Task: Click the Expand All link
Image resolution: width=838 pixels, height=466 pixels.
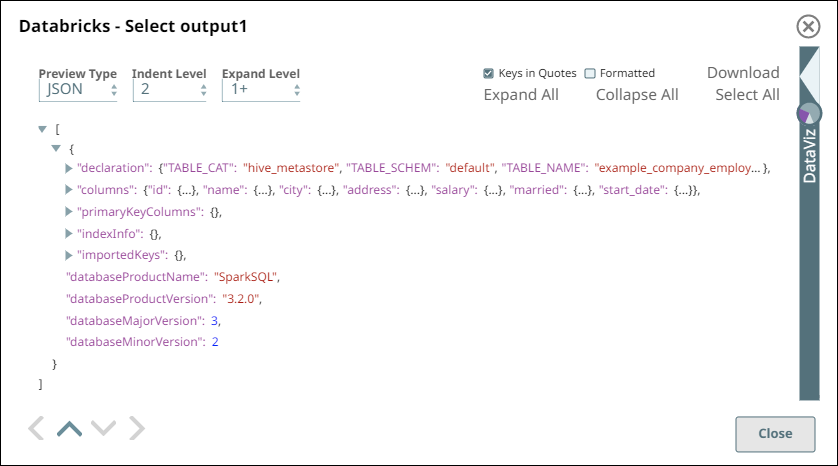Action: 521,95
